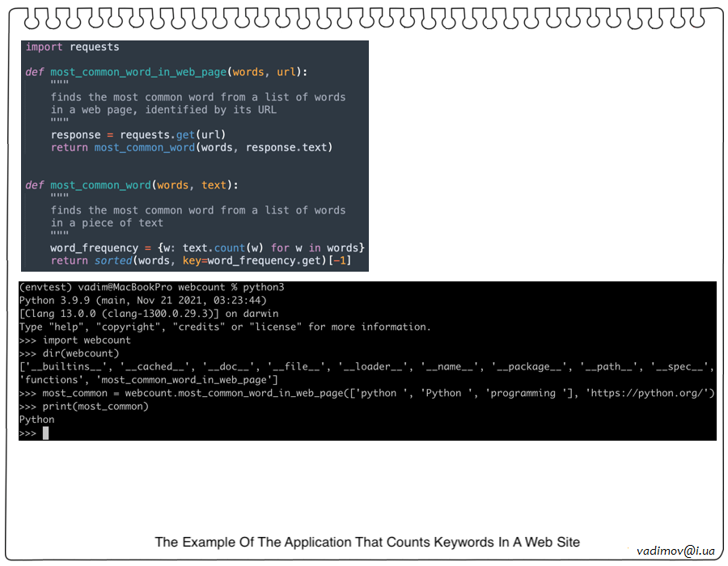The width and height of the screenshot is (728, 566).
Task: Select the 'def most_common_word_in_web_page' function name
Action: [138, 72]
